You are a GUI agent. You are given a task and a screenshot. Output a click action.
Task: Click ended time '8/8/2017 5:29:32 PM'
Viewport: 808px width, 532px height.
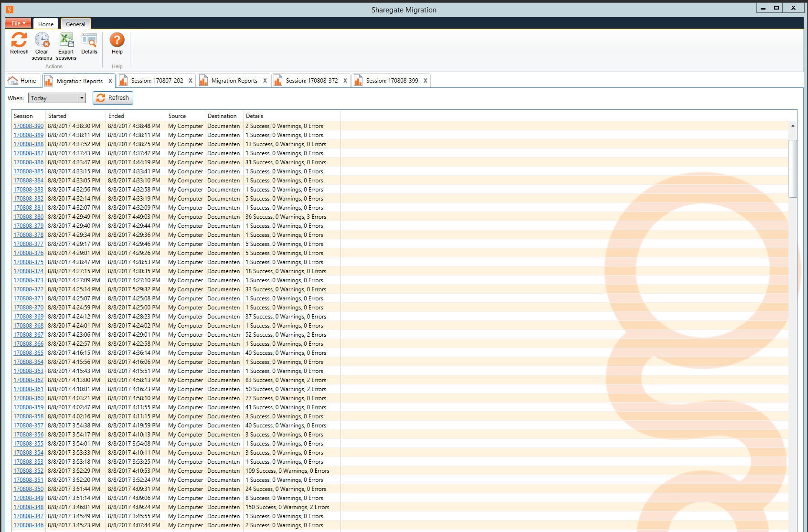tap(134, 289)
